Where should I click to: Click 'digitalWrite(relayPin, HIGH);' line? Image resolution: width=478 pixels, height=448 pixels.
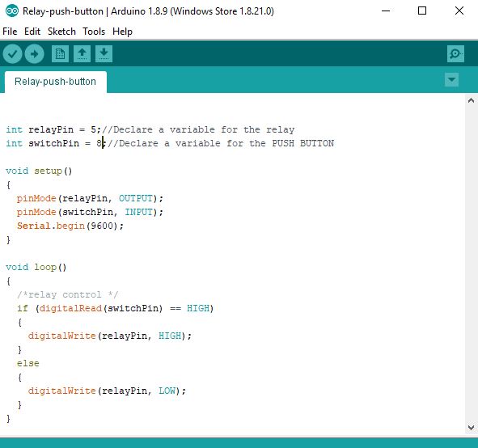point(110,336)
